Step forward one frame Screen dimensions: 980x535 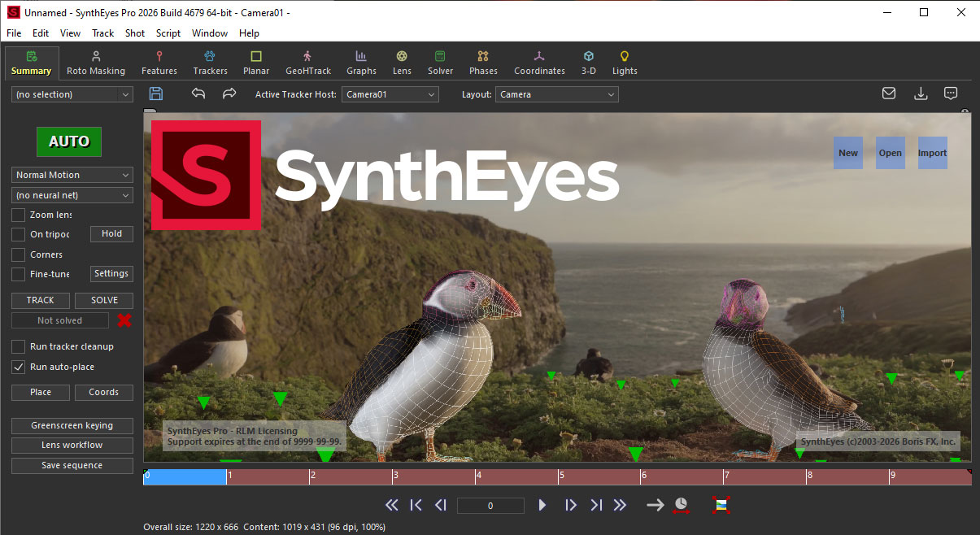tap(571, 505)
